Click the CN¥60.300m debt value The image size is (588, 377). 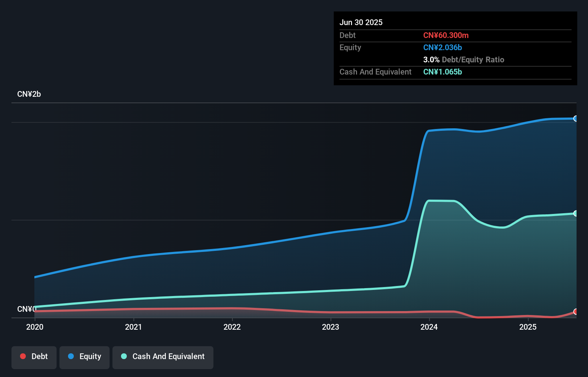pos(446,35)
